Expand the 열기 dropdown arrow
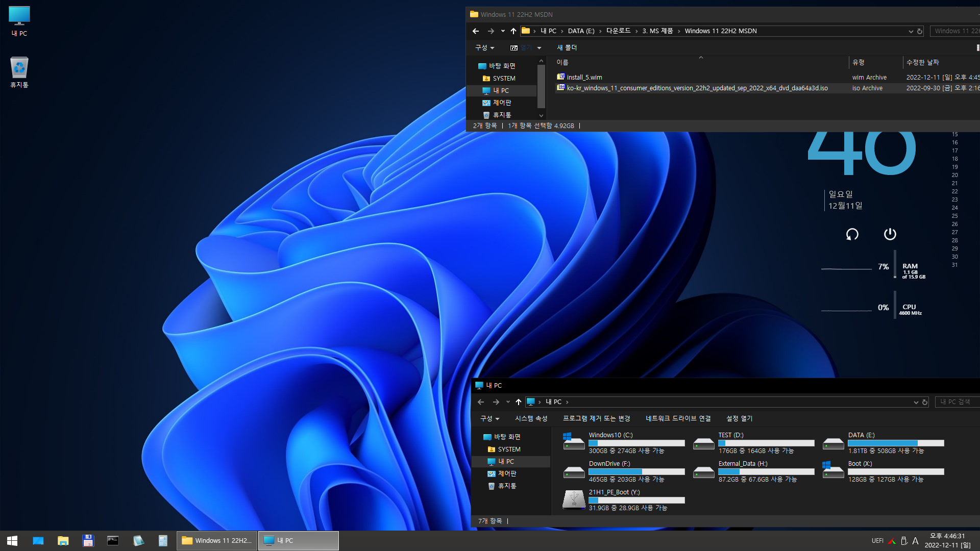This screenshot has width=980, height=551. point(539,47)
